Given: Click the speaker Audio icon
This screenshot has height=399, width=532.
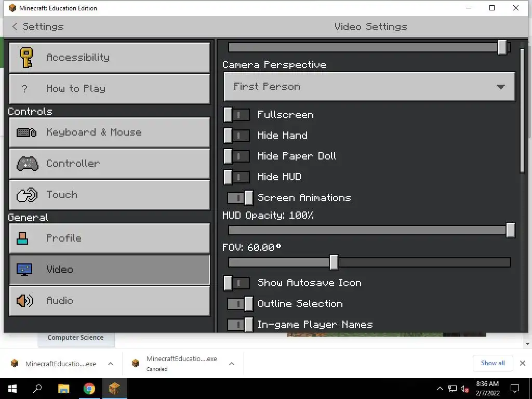Looking at the screenshot, I should tap(25, 301).
